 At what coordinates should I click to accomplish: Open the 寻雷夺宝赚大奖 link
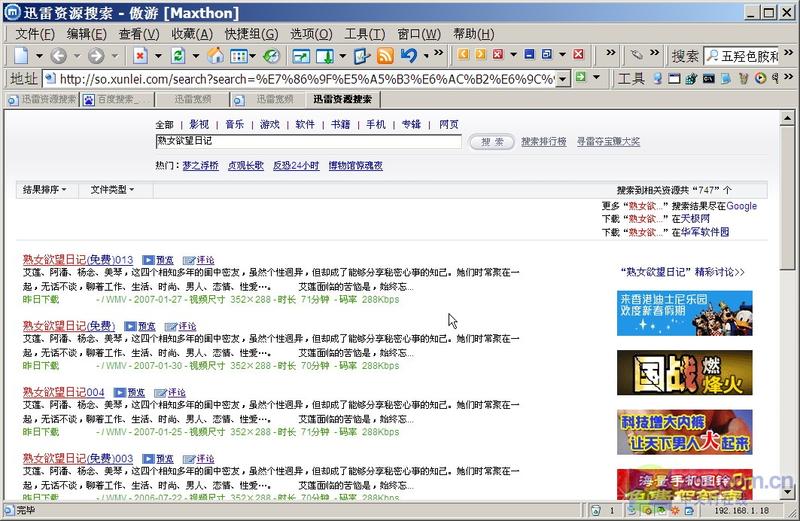pos(608,142)
